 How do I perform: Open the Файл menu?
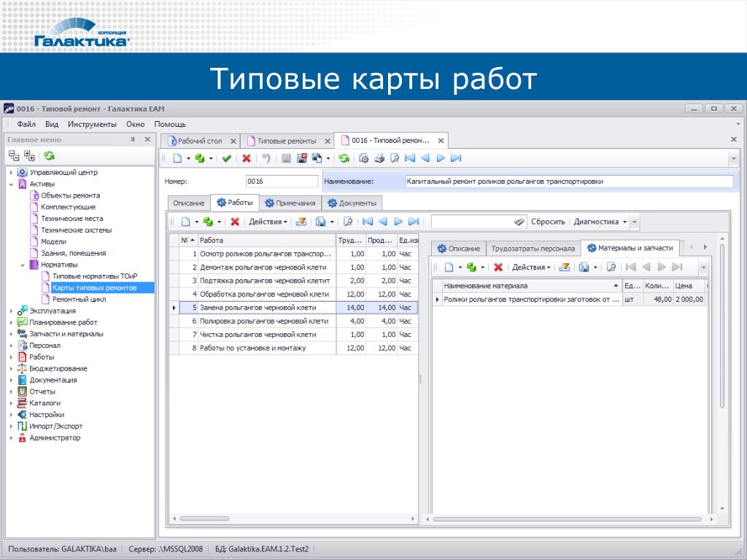[26, 124]
